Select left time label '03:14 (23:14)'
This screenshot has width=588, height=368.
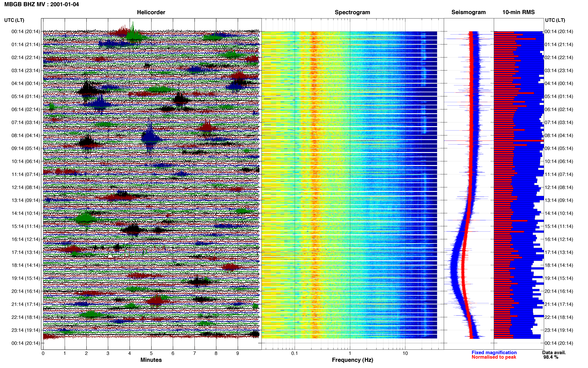pyautogui.click(x=26, y=71)
